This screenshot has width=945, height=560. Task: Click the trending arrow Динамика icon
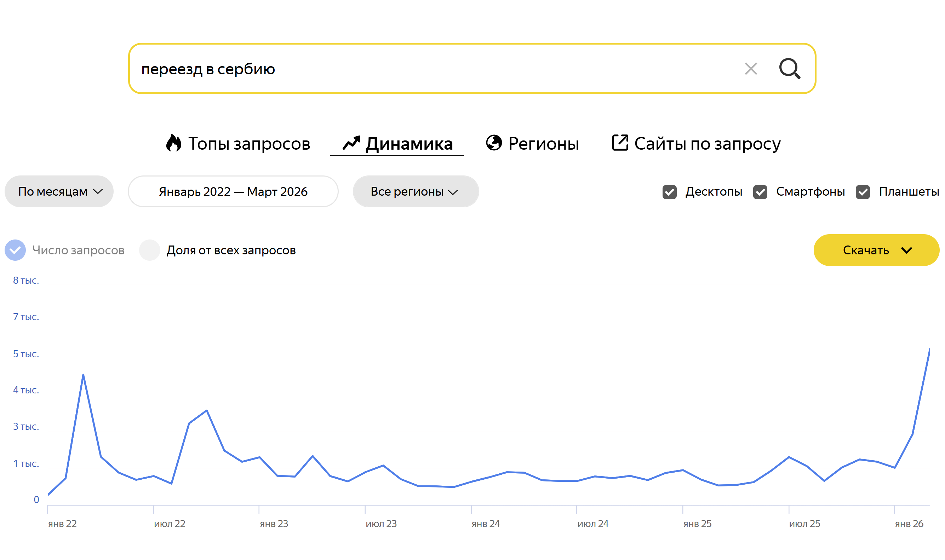pos(351,143)
